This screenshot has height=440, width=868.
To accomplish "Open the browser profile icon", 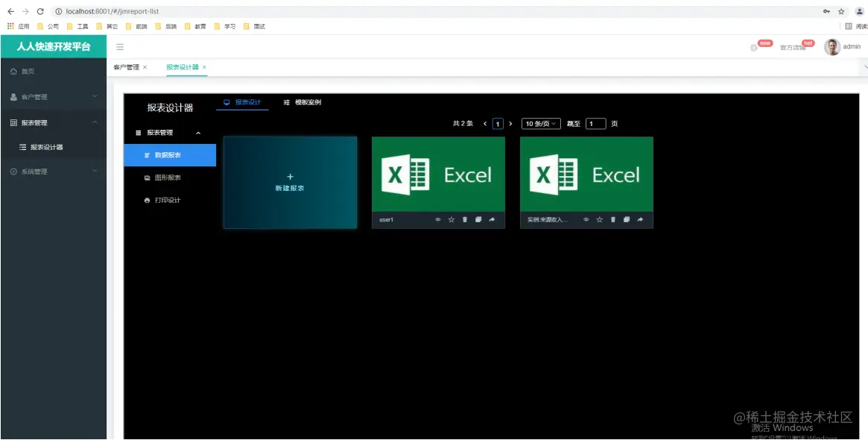I will pos(860,11).
